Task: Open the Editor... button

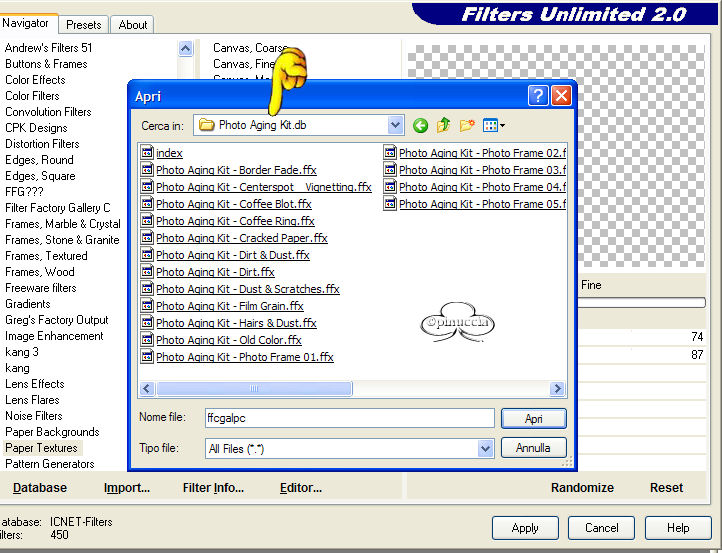Action: click(x=301, y=488)
